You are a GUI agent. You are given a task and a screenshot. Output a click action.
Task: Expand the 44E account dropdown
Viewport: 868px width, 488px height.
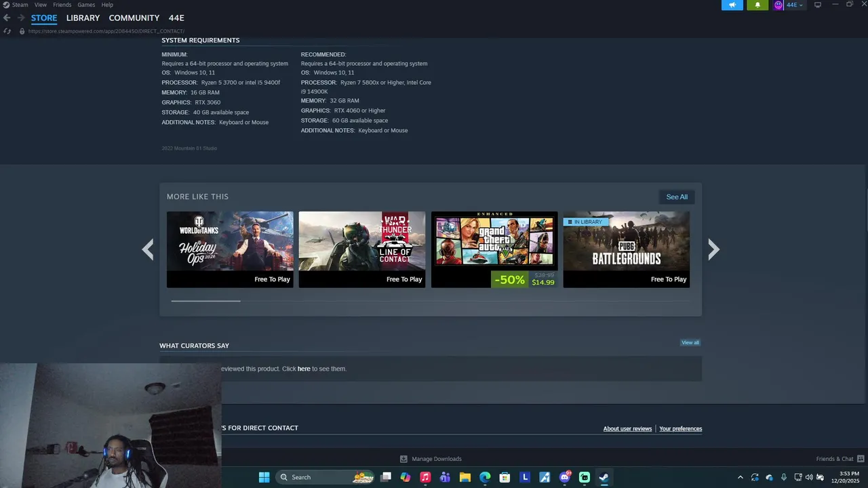click(x=794, y=5)
